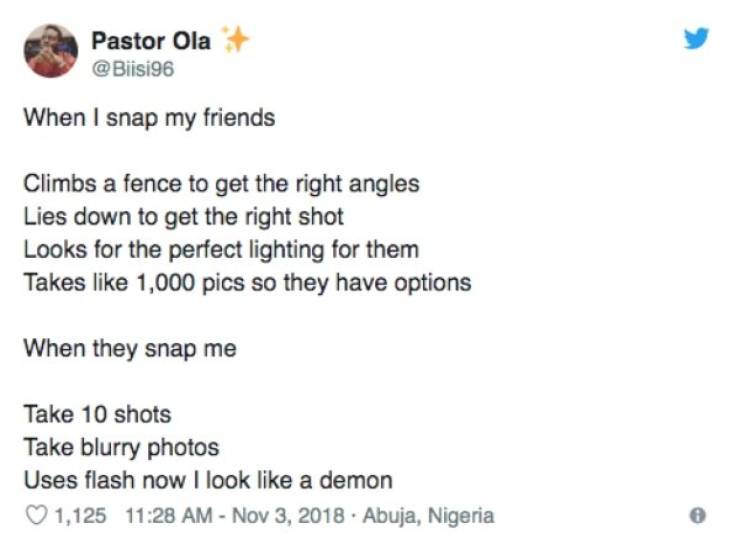This screenshot has height=544, width=740.
Task: Click the sparkle emoji beside Pastor Ola
Action: (x=234, y=40)
